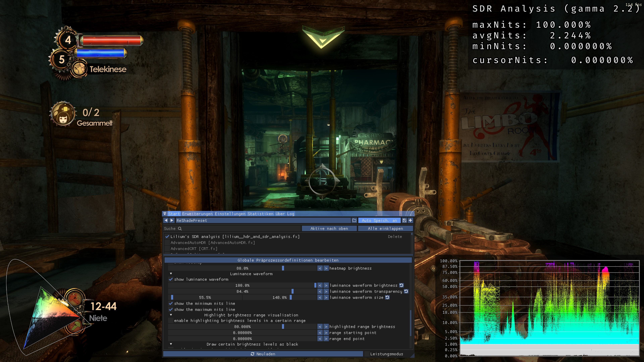Increase luminance waveform brightness with right arrow
This screenshot has width=644, height=362.
pyautogui.click(x=326, y=285)
